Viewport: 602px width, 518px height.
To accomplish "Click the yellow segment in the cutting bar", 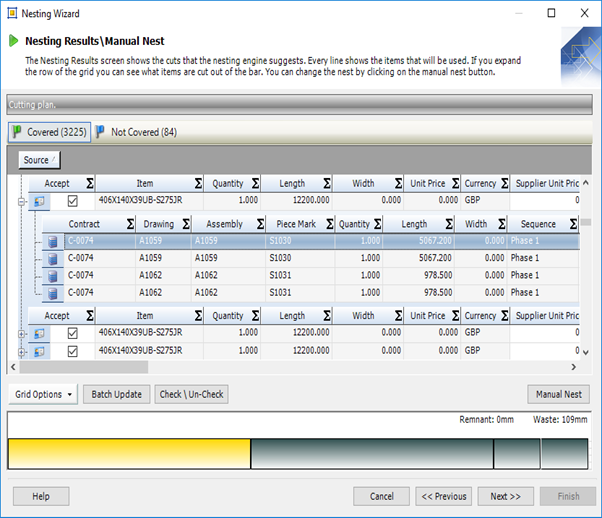I will click(x=128, y=453).
